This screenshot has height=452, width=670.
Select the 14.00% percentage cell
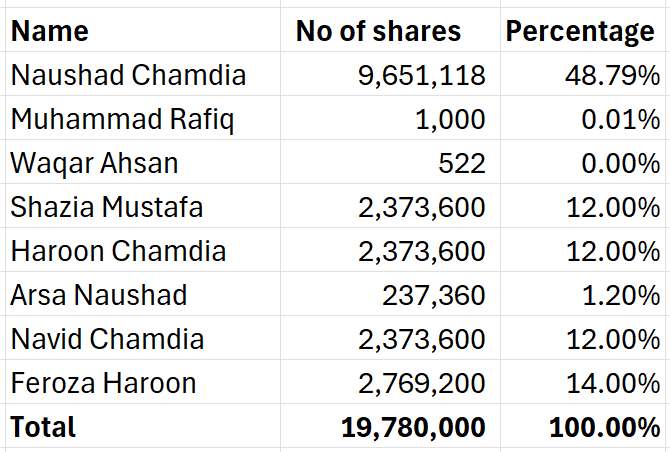coord(607,383)
